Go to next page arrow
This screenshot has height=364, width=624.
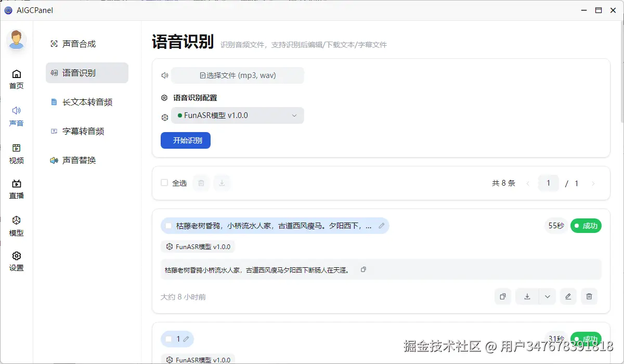593,183
